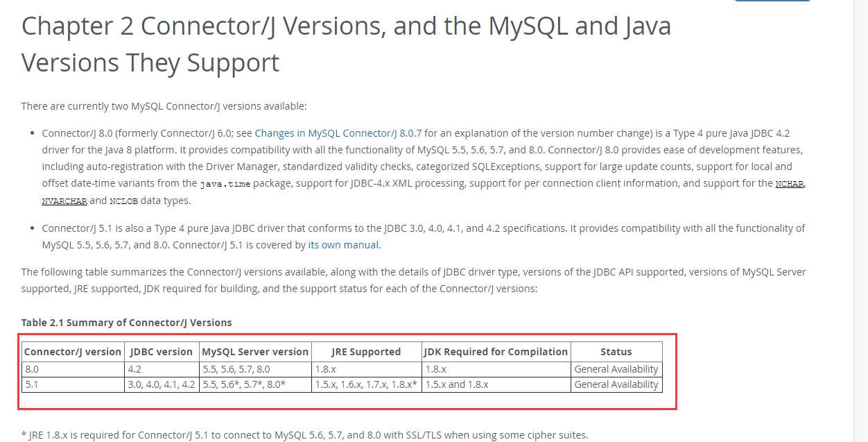Click the Connector/J version column header

[x=73, y=352]
